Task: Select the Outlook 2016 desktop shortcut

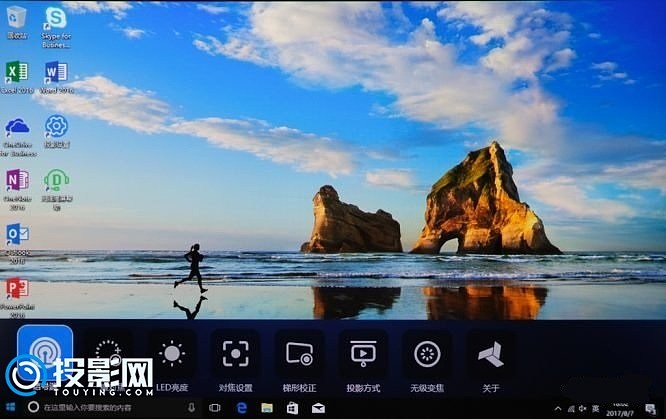Action: click(17, 243)
